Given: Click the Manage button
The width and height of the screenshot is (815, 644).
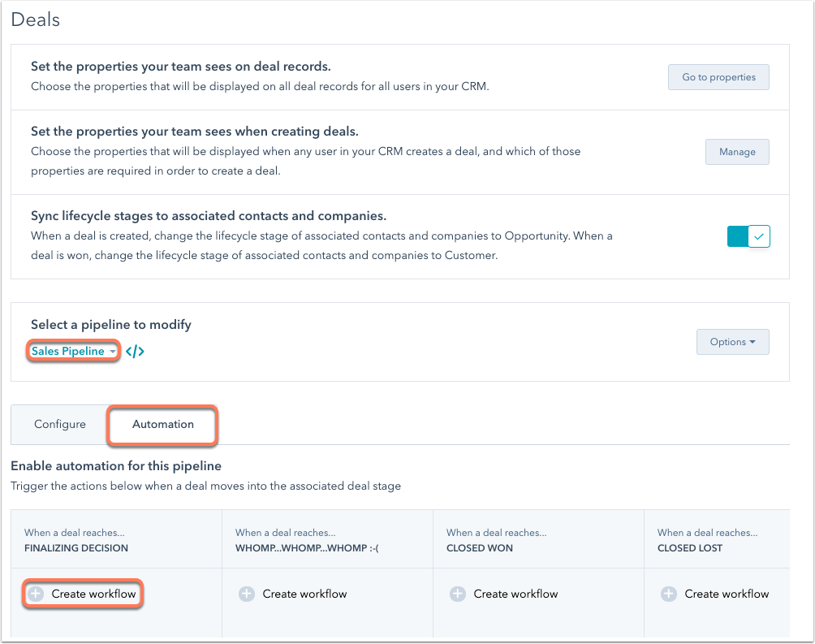Looking at the screenshot, I should [737, 152].
